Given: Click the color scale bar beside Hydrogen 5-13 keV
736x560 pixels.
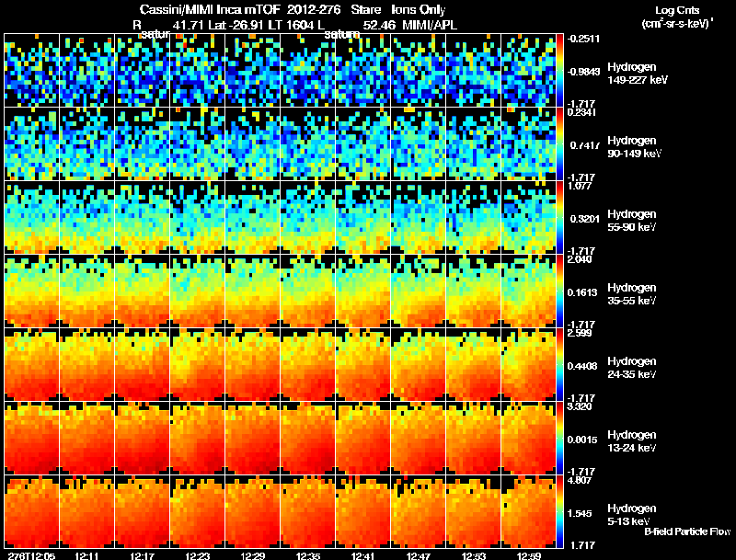Looking at the screenshot, I should pyautogui.click(x=559, y=511).
